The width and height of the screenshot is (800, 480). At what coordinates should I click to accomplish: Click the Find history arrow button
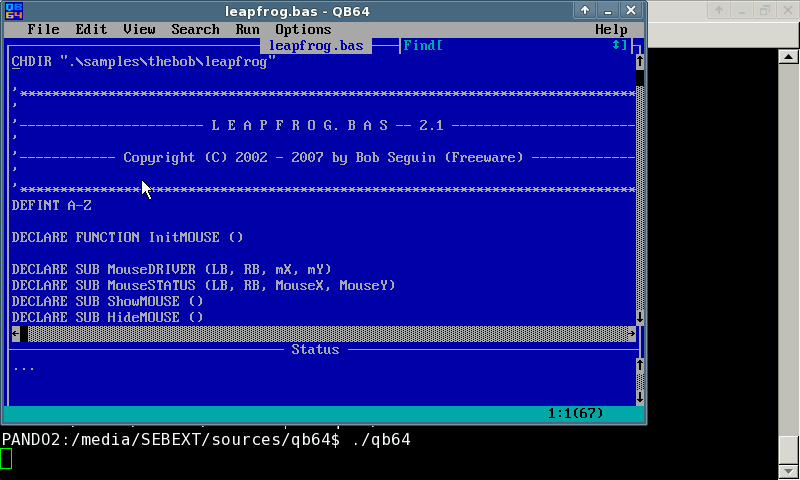[616, 45]
